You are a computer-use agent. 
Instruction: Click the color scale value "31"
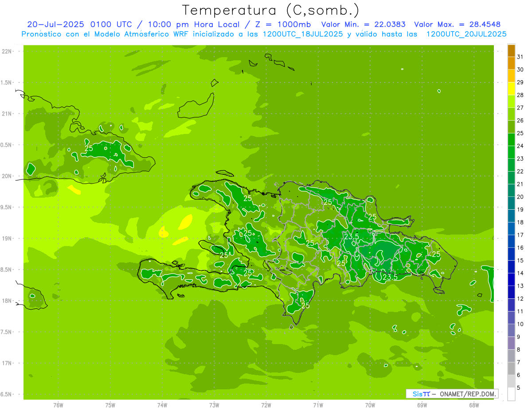(x=520, y=57)
